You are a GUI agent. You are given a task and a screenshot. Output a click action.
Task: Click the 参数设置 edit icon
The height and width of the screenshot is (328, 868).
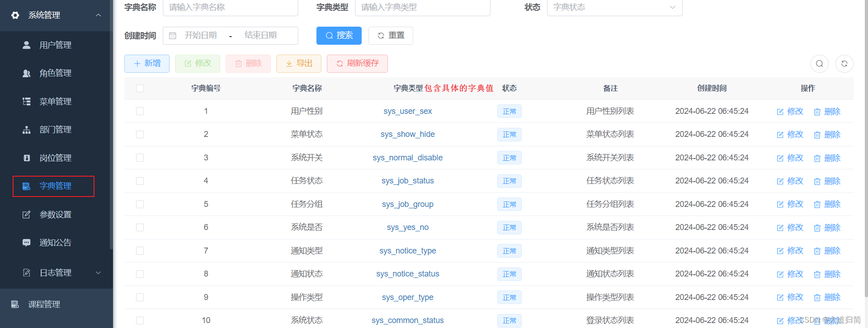[x=27, y=214]
